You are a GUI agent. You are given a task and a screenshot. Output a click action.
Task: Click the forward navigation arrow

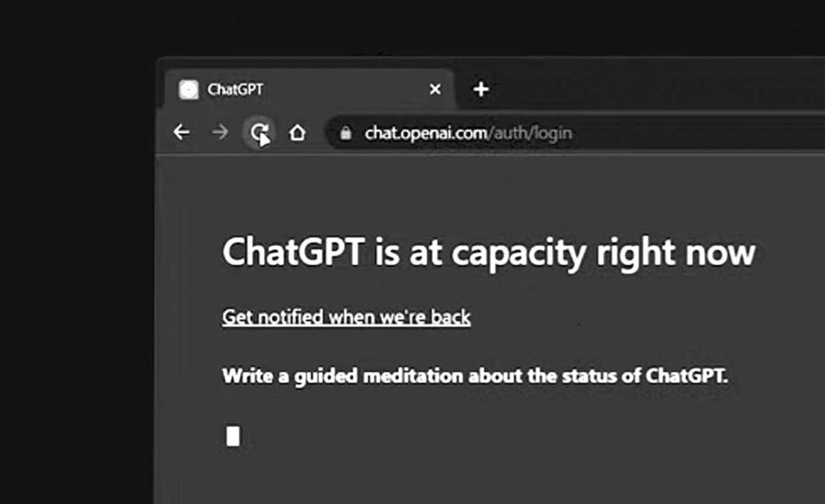[x=220, y=132]
